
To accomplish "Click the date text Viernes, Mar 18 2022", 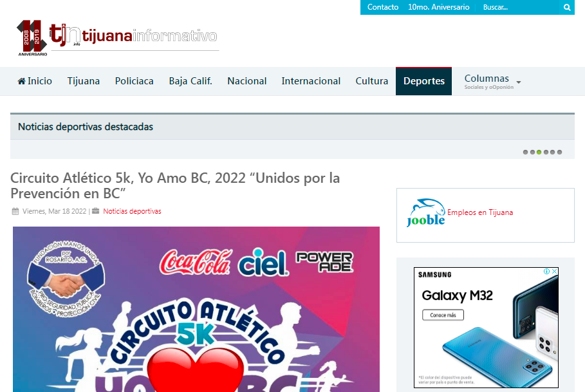I will coord(55,211).
